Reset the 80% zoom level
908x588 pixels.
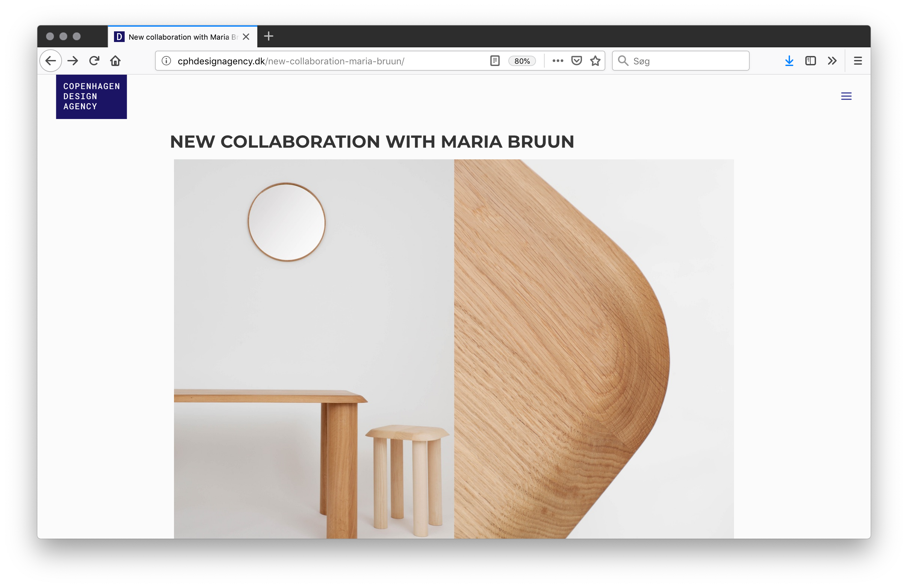(522, 61)
